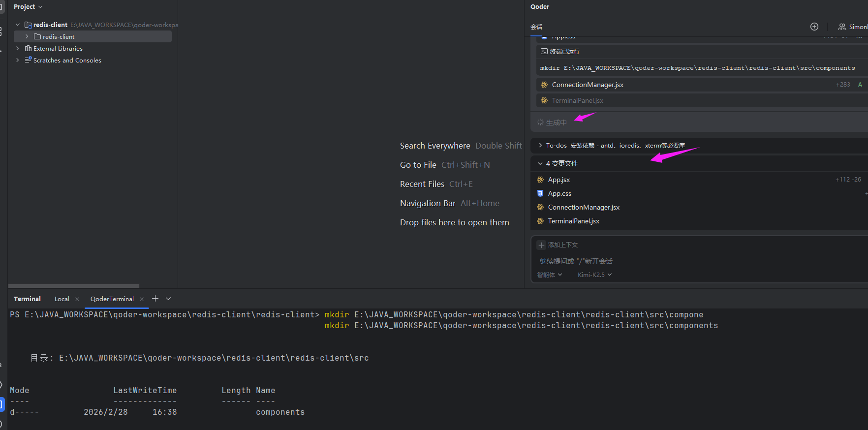Screen dimensions: 868x430
Task: Click React icon of TerminalPanel.jsx in chat
Action: pyautogui.click(x=544, y=100)
